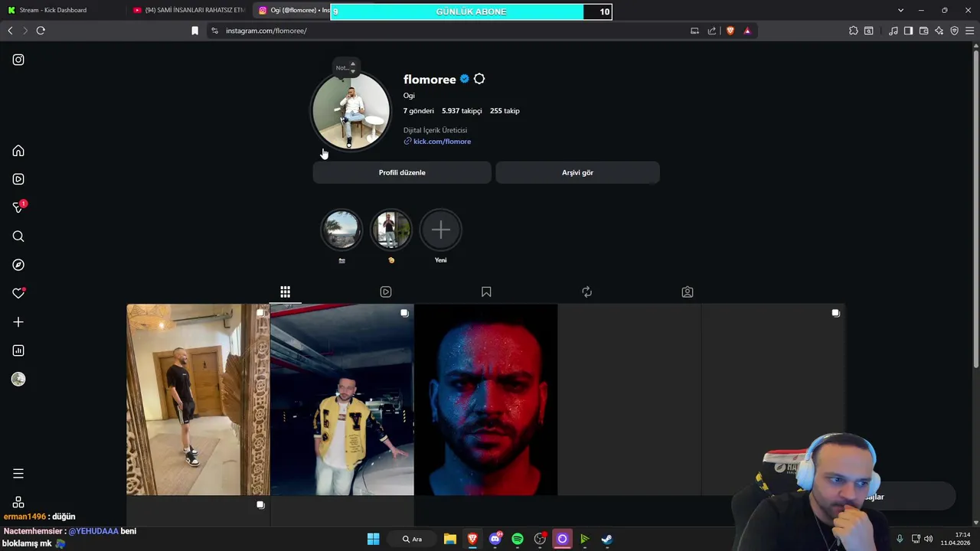The image size is (980, 551).
Task: Click the bookmark icon in address bar
Action: (x=194, y=31)
